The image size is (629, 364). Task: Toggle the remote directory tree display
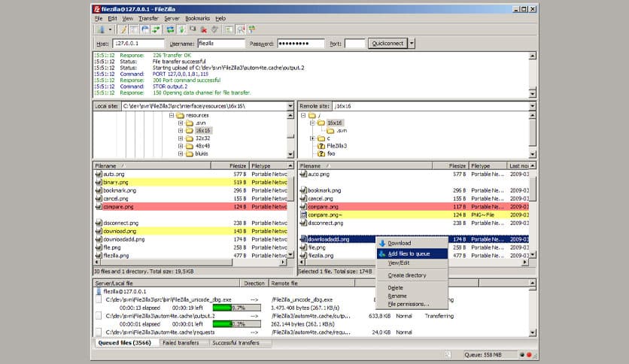click(x=144, y=29)
